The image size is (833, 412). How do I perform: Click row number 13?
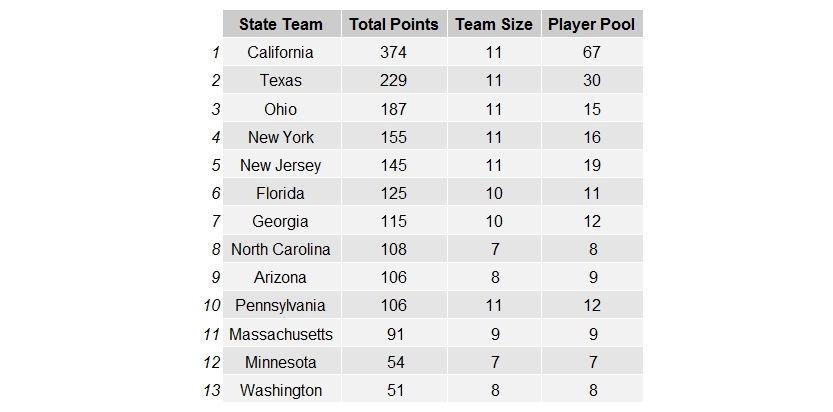click(211, 390)
